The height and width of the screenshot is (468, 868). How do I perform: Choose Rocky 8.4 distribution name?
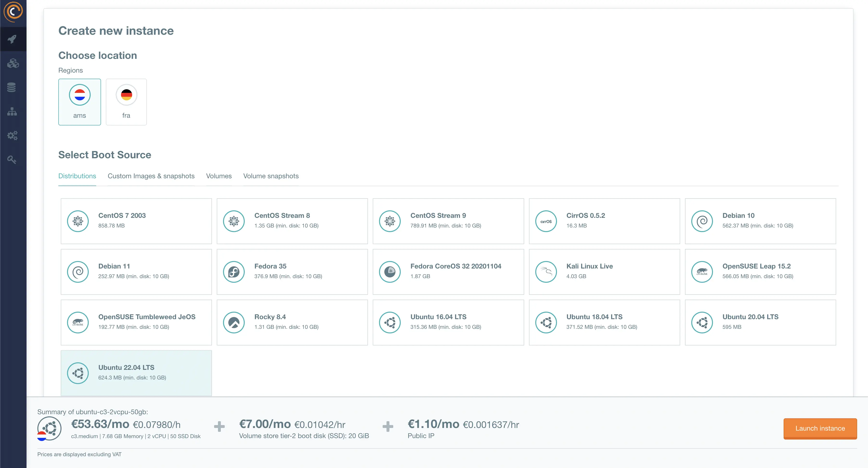click(270, 317)
